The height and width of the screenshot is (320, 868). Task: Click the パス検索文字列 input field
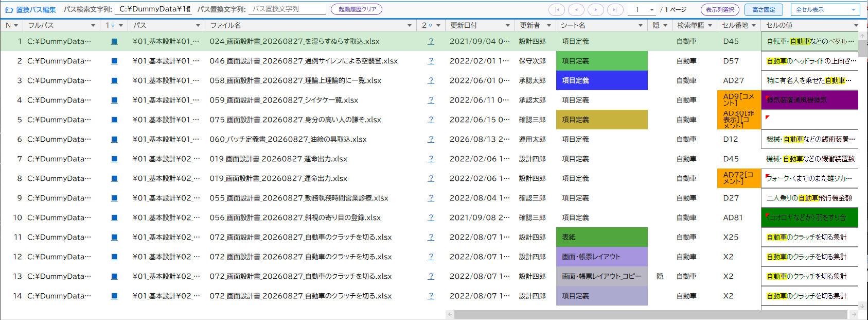[154, 9]
